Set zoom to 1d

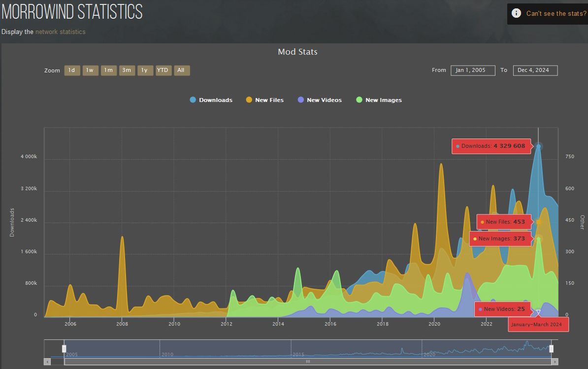point(72,70)
